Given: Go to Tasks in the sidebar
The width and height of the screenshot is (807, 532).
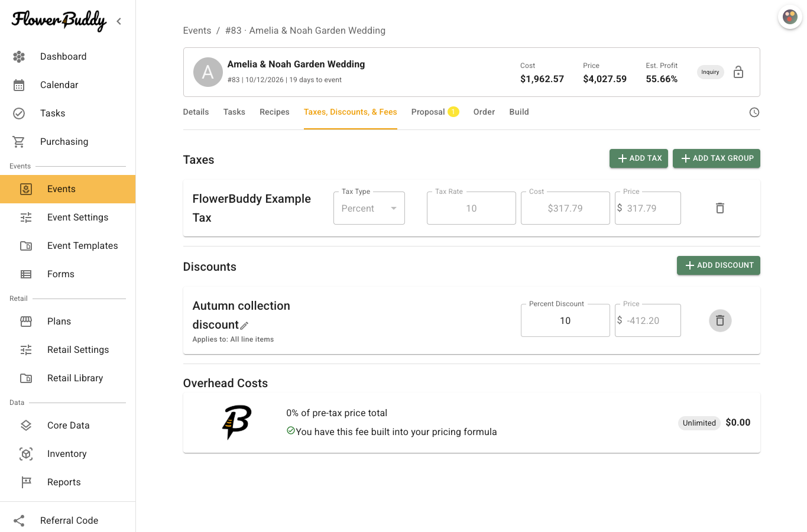Looking at the screenshot, I should 67,113.
